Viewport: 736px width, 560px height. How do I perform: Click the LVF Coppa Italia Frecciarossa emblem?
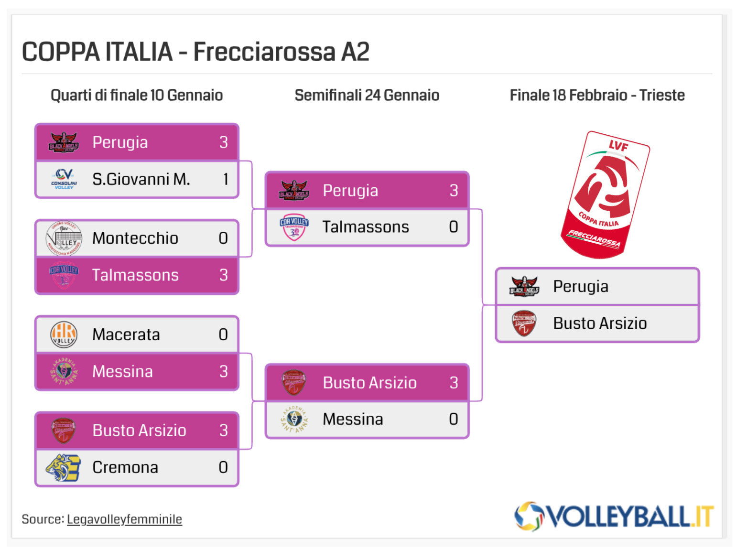point(606,195)
